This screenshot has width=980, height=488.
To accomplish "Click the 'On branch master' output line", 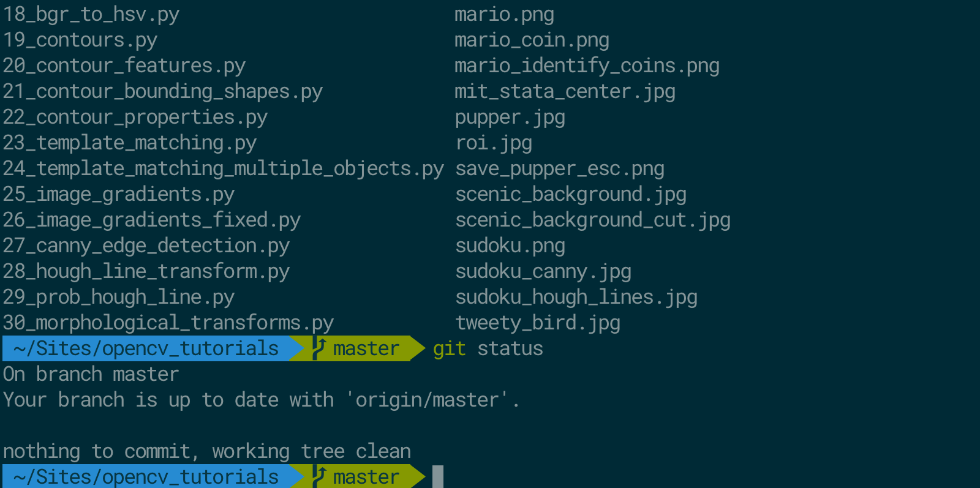I will [x=91, y=374].
